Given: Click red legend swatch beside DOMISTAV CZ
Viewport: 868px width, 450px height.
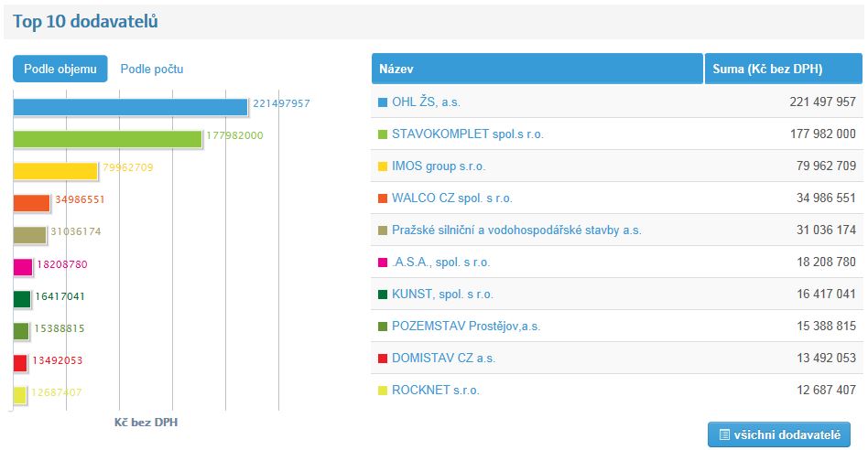Looking at the screenshot, I should pos(383,359).
